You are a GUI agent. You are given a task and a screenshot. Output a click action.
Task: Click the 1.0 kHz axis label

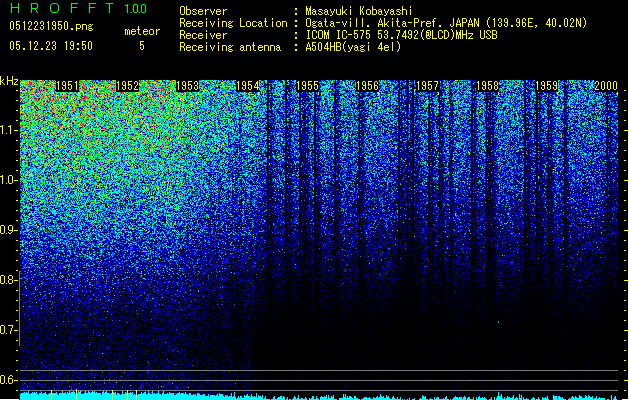click(x=9, y=180)
